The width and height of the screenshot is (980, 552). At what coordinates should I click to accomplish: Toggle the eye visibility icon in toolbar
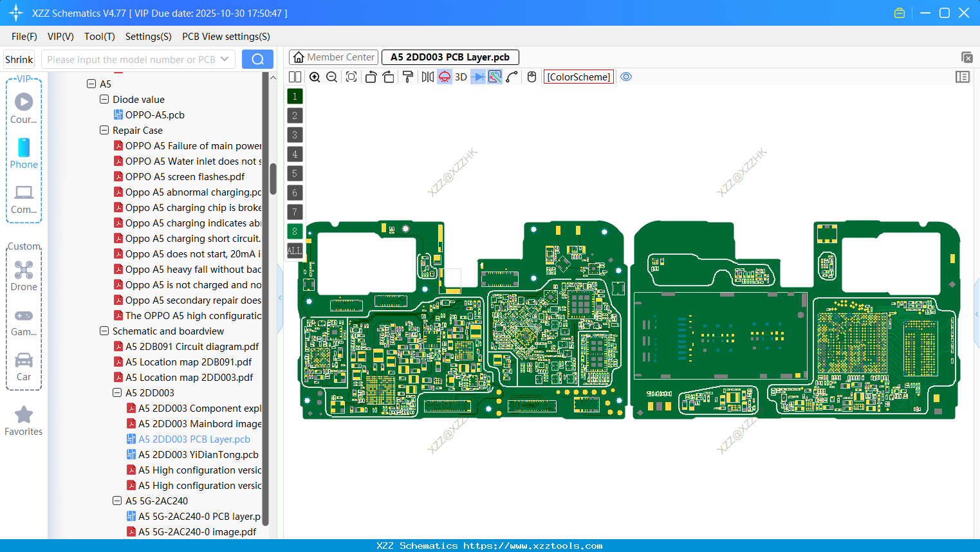(626, 77)
